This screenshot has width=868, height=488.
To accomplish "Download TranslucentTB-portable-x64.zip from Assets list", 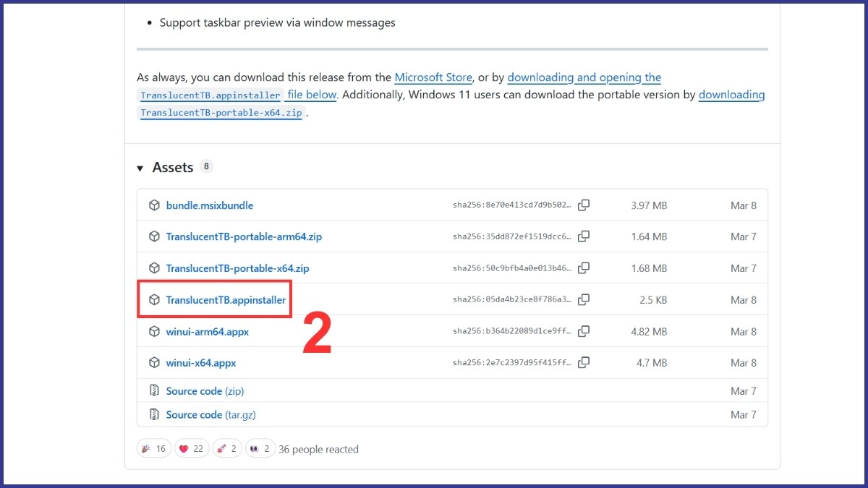I will coord(237,268).
